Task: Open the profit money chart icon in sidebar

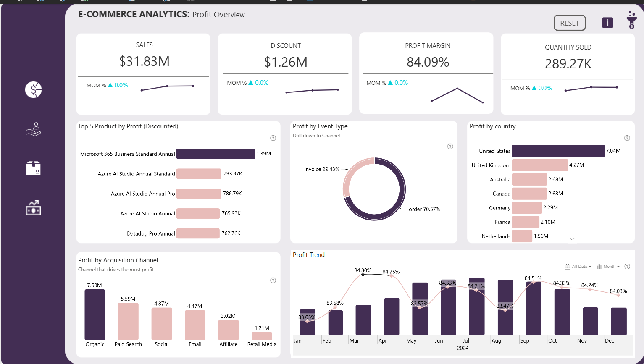Action: point(34,207)
